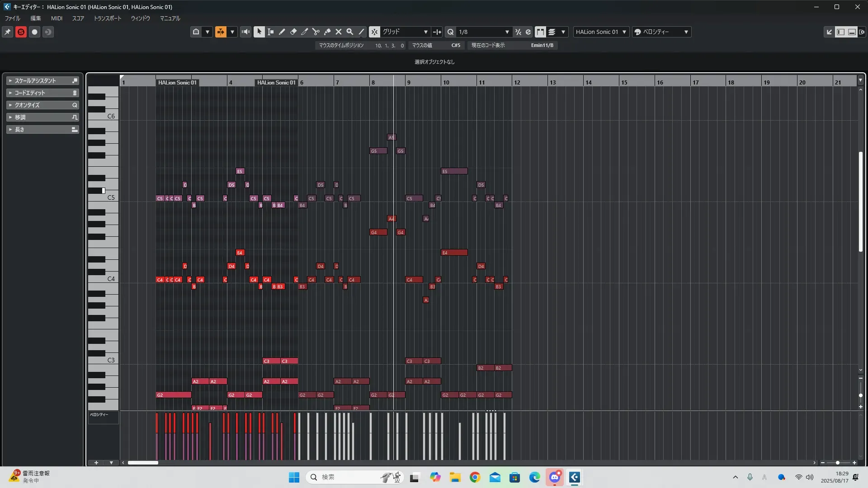Select the Zoom magnifier tool
Image resolution: width=868 pixels, height=488 pixels.
click(349, 32)
